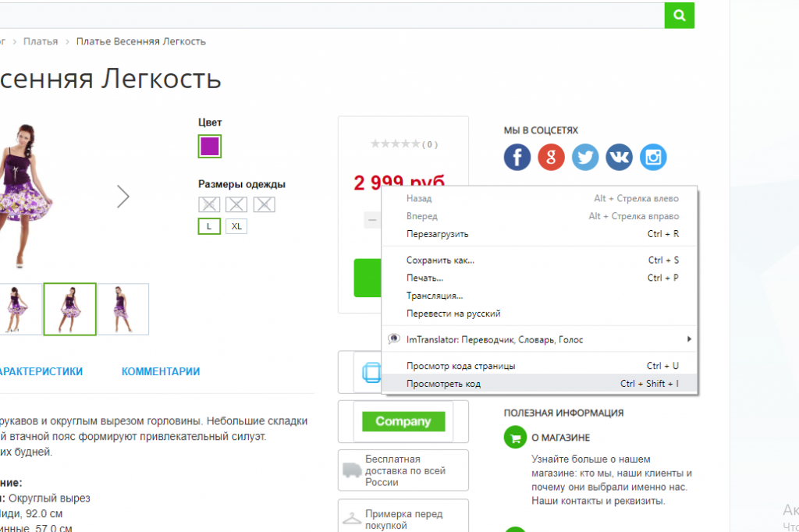The height and width of the screenshot is (532, 799).
Task: Select the green-bordered middle dress thumbnail
Action: (69, 310)
